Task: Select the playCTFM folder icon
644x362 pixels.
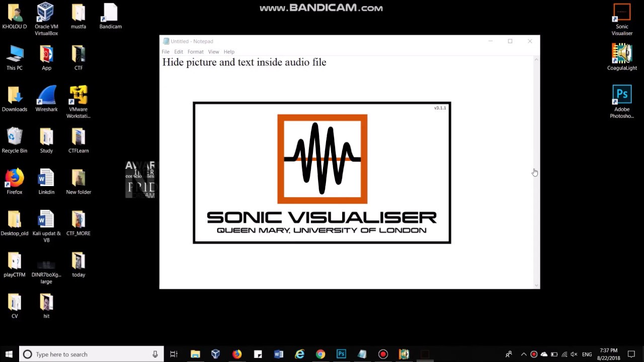Action: pyautogui.click(x=15, y=264)
